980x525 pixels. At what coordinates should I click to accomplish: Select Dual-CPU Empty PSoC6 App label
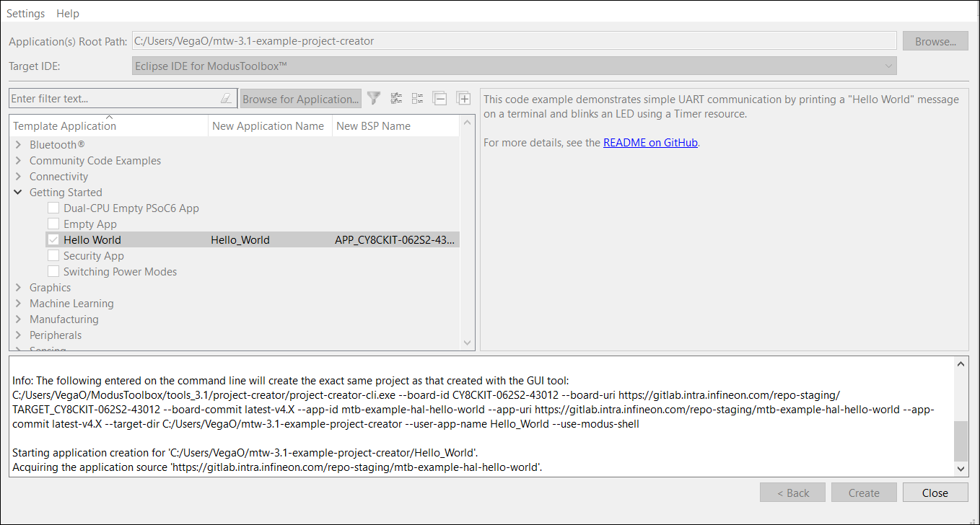(x=131, y=208)
